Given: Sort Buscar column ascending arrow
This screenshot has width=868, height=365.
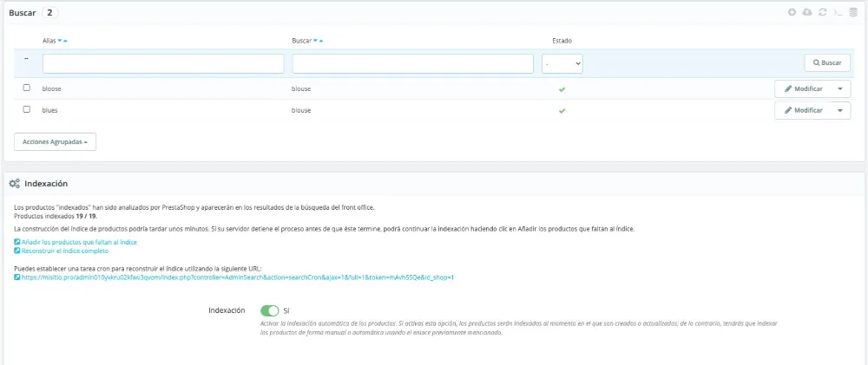Looking at the screenshot, I should coord(321,41).
